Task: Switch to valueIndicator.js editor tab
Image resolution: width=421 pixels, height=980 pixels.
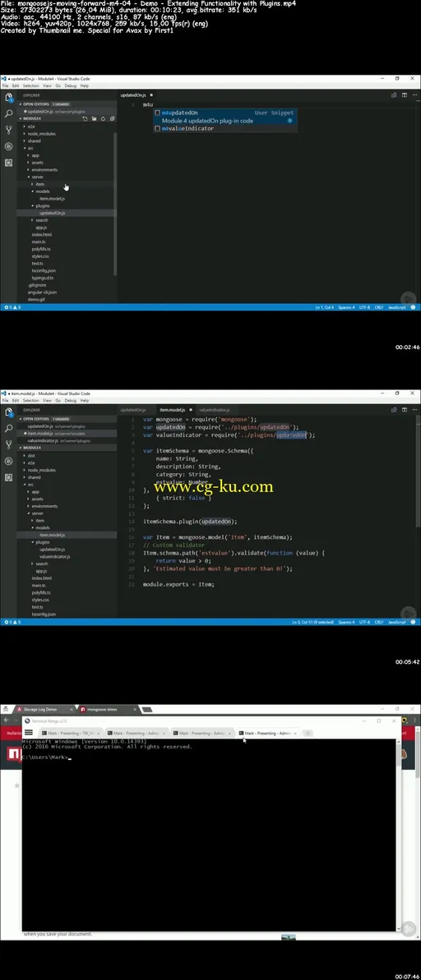Action: pyautogui.click(x=215, y=410)
